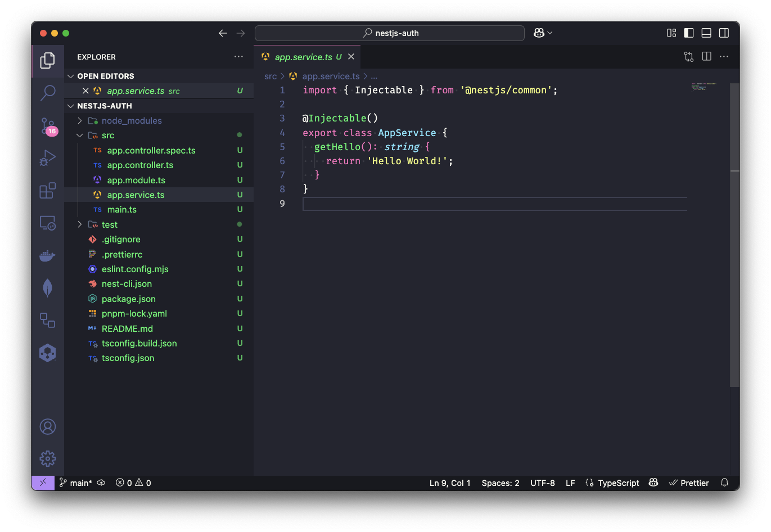This screenshot has height=532, width=771.
Task: Show errors and warnings in status bar
Action: pyautogui.click(x=133, y=483)
